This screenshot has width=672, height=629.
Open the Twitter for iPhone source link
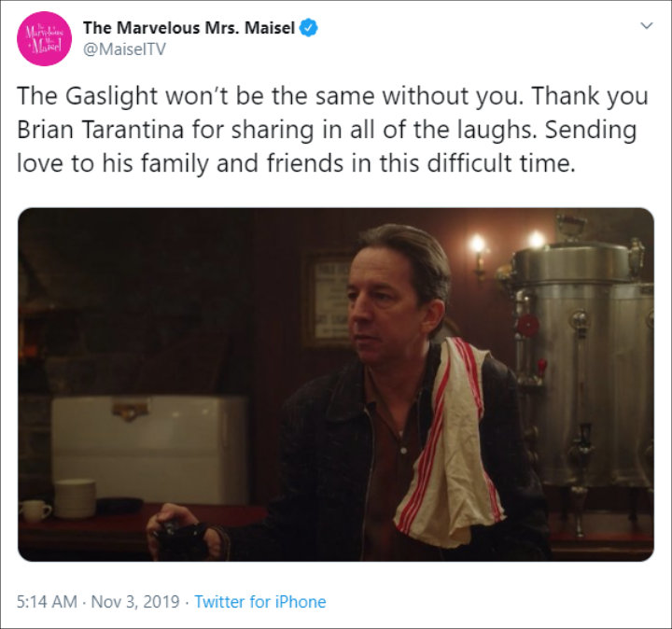pyautogui.click(x=260, y=602)
